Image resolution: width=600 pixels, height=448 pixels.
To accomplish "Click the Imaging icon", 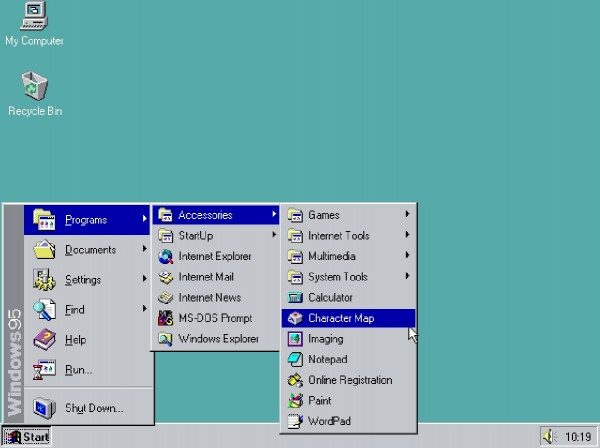I will 295,339.
